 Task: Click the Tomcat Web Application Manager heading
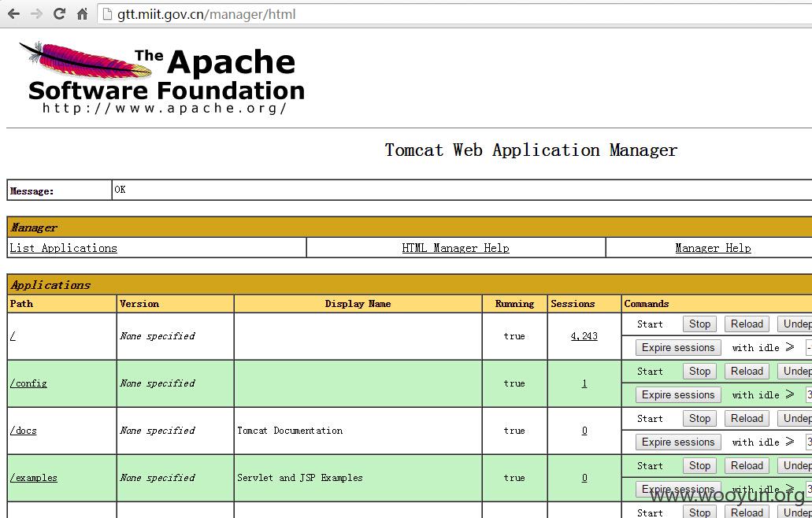(531, 150)
